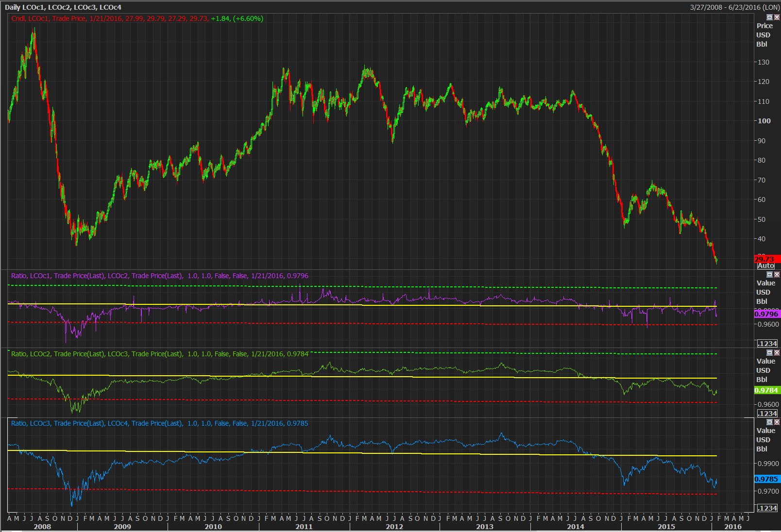The width and height of the screenshot is (781, 532).
Task: Click the 2008 year label on time axis
Action: pos(42,527)
